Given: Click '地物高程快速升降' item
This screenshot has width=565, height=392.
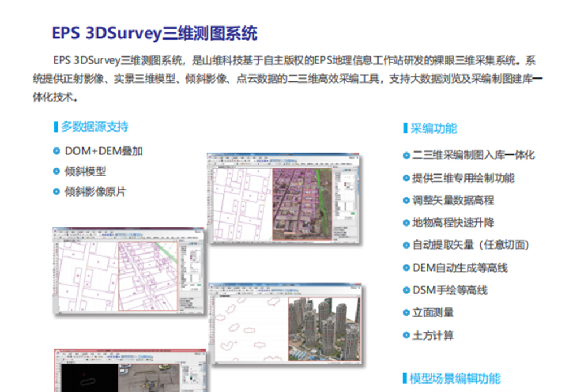Looking at the screenshot, I should click(453, 223).
